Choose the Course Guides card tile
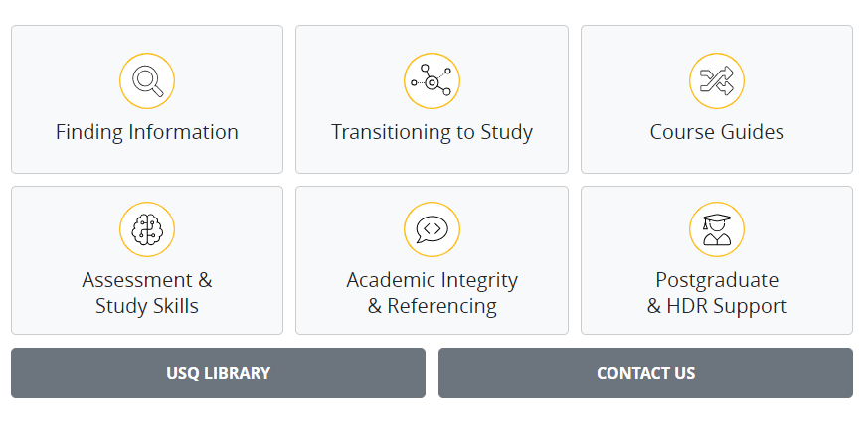Screen dimensions: 868x437 pos(717,99)
